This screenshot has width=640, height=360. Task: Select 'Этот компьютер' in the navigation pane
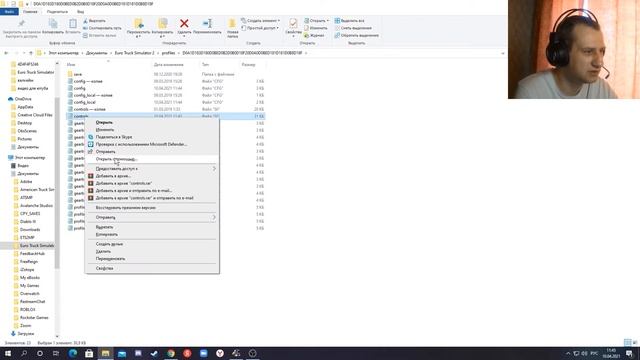click(x=29, y=158)
